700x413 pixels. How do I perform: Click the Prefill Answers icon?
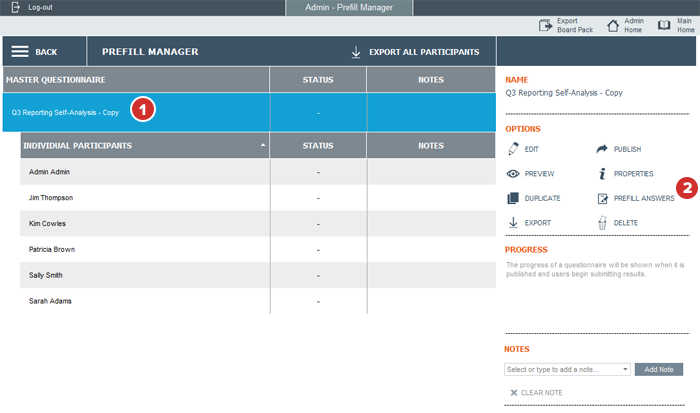pos(602,198)
